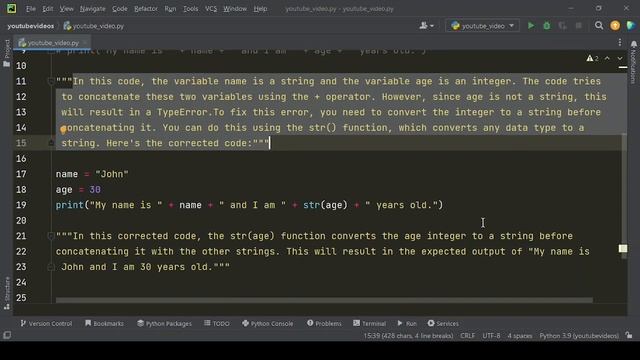Open Version Control tool window
This screenshot has height=360, width=640.
[x=46, y=323]
